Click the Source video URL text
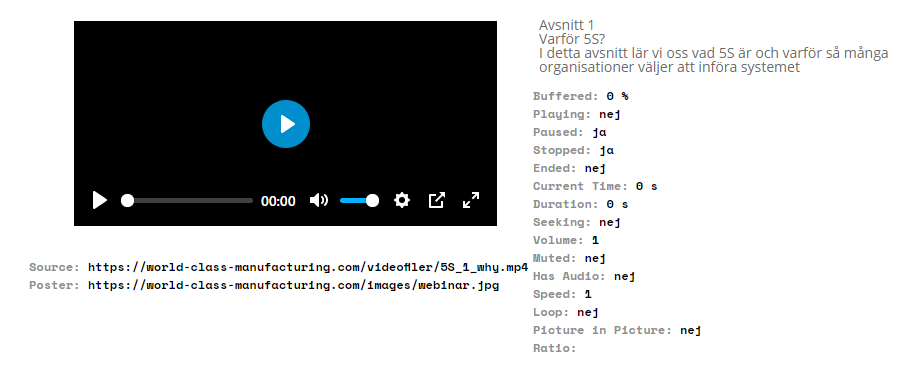This screenshot has height=371, width=899. point(308,267)
